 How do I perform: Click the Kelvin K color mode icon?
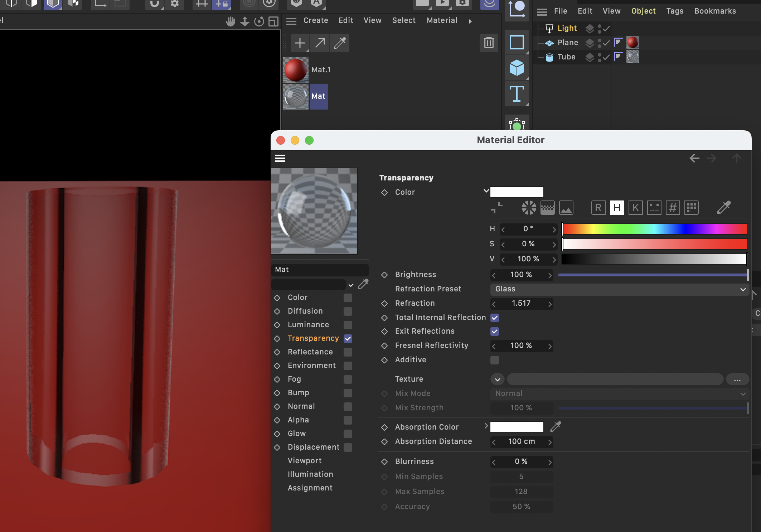click(x=635, y=208)
